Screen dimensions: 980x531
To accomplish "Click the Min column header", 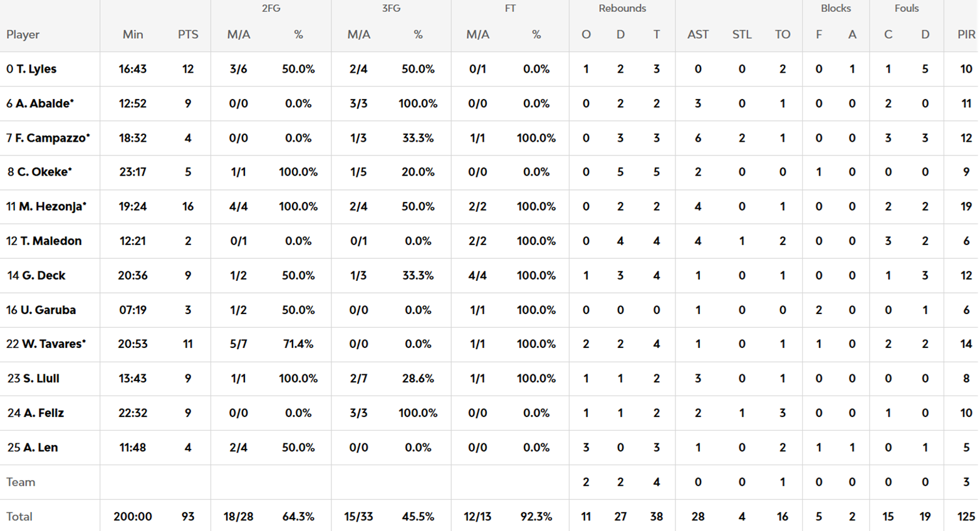I will click(x=133, y=34).
